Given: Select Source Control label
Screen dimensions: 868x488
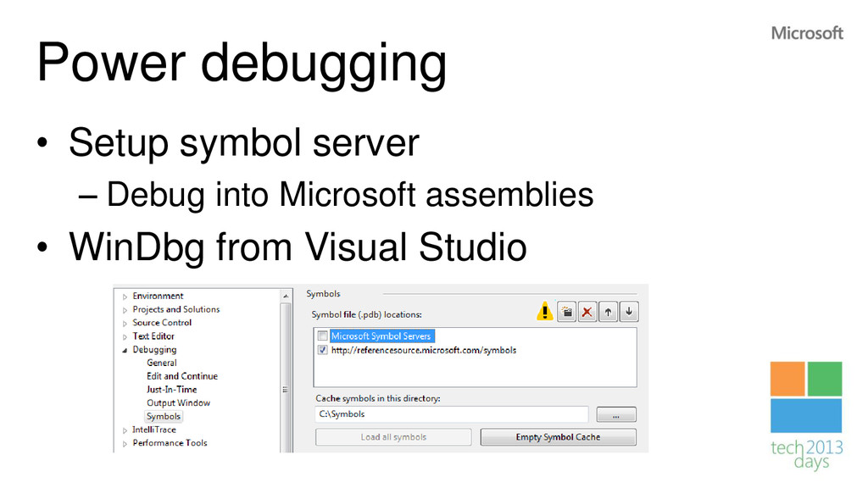Looking at the screenshot, I should [x=162, y=323].
